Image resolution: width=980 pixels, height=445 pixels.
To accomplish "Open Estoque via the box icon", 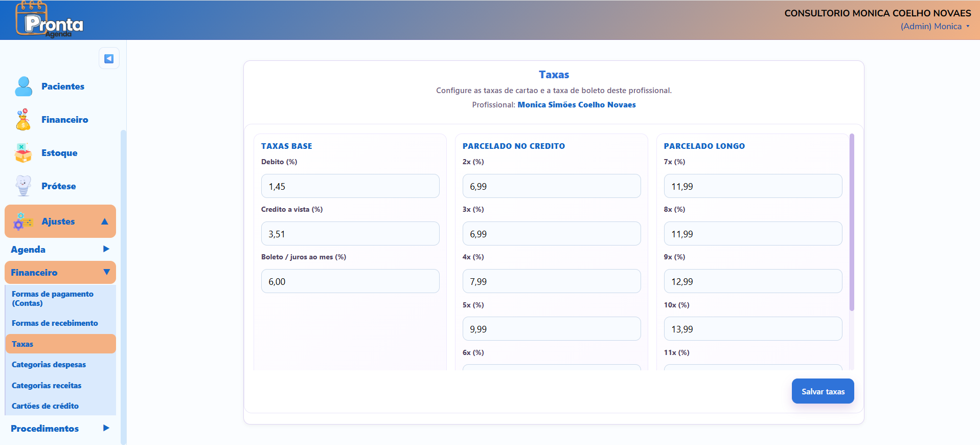I will (x=24, y=153).
